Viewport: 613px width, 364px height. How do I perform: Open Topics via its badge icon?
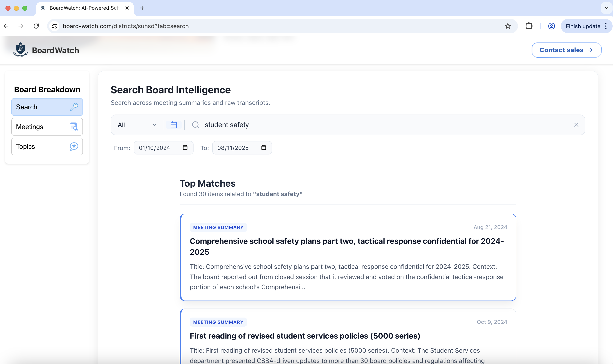pyautogui.click(x=74, y=146)
